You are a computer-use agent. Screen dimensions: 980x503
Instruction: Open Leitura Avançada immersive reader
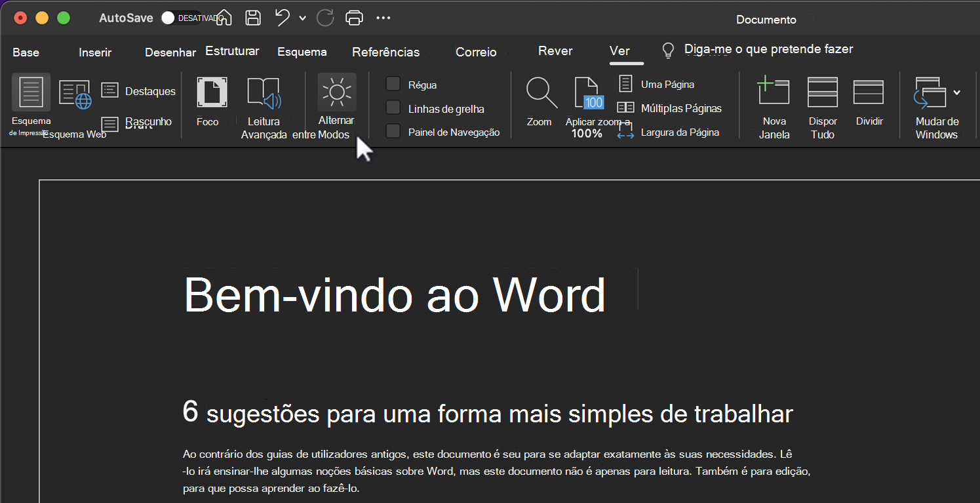click(x=264, y=92)
